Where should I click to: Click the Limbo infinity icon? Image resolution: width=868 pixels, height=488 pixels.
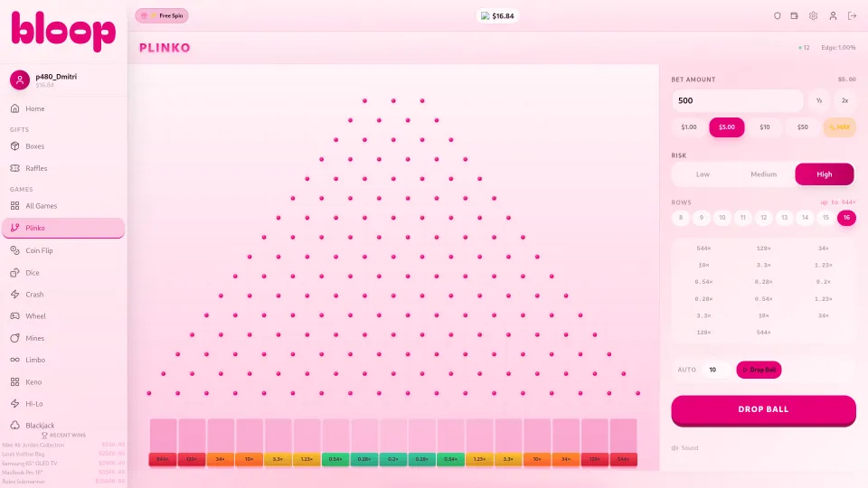[x=15, y=360]
